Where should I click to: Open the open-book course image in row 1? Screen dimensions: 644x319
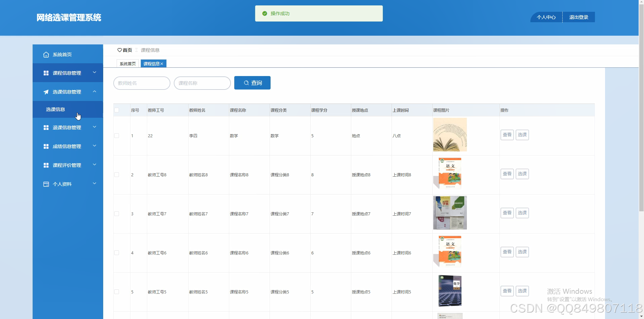pos(450,135)
